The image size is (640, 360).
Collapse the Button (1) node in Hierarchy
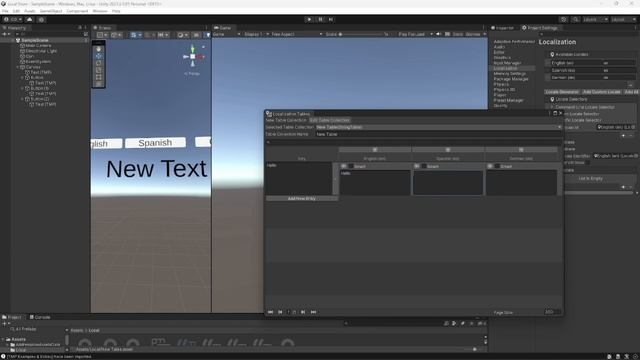coord(22,88)
